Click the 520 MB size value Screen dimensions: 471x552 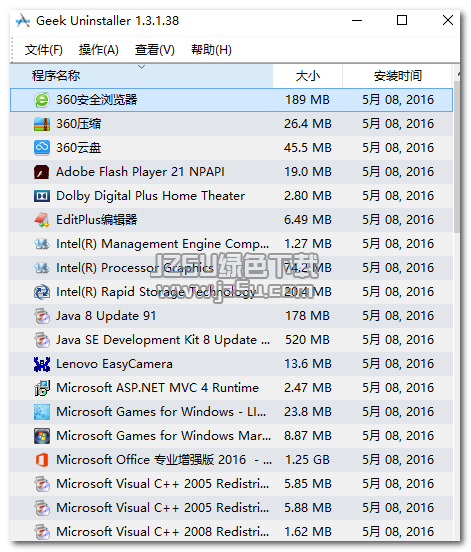(307, 340)
